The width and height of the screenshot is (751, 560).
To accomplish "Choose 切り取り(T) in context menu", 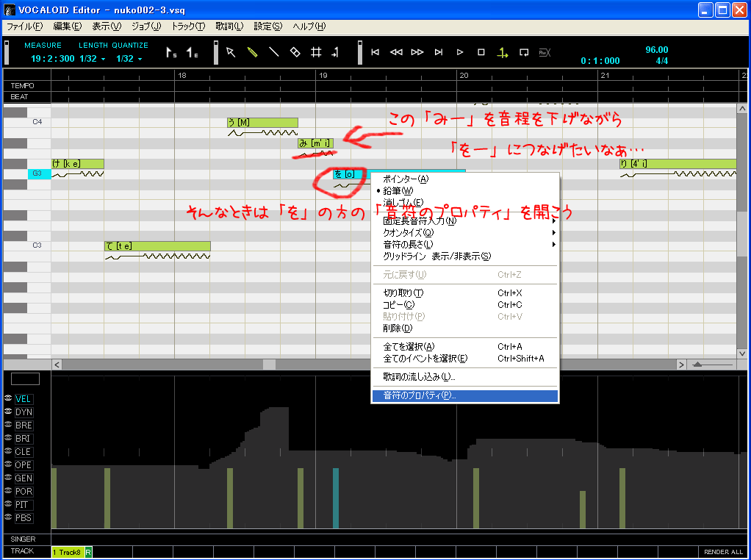I will (x=464, y=293).
